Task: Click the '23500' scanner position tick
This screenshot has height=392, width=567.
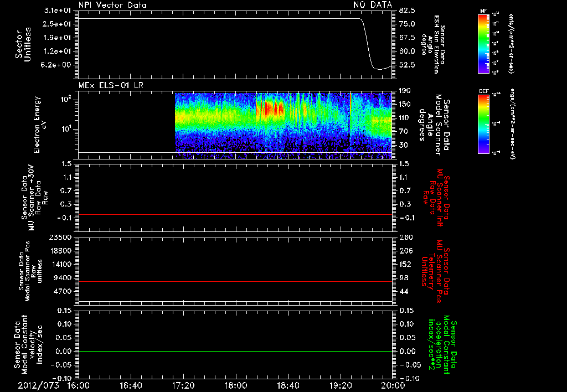Action: pyautogui.click(x=61, y=237)
